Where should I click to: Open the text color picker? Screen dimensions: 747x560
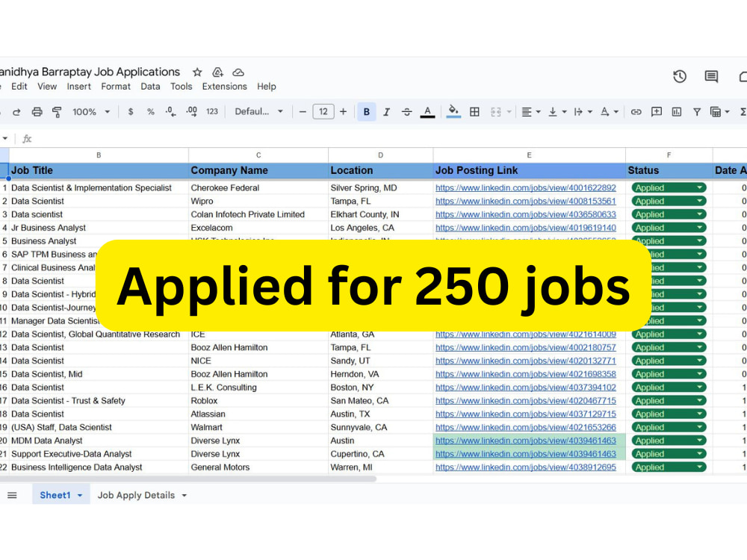coord(427,112)
